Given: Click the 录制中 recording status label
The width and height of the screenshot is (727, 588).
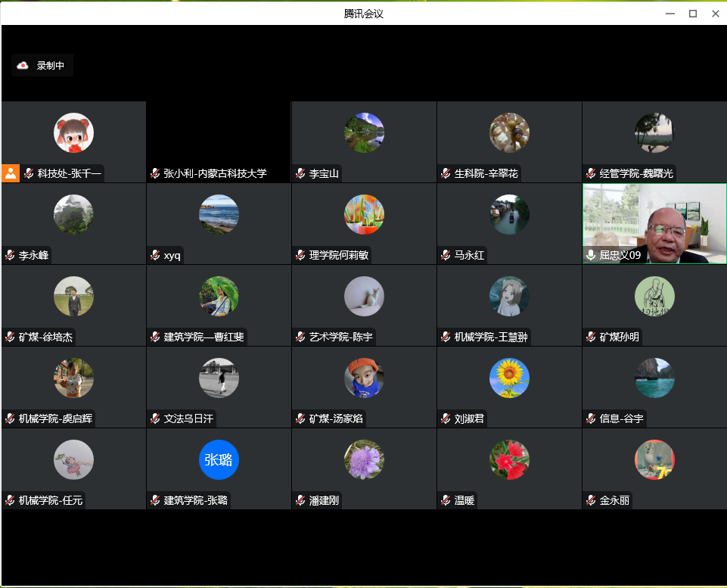Looking at the screenshot, I should (51, 66).
